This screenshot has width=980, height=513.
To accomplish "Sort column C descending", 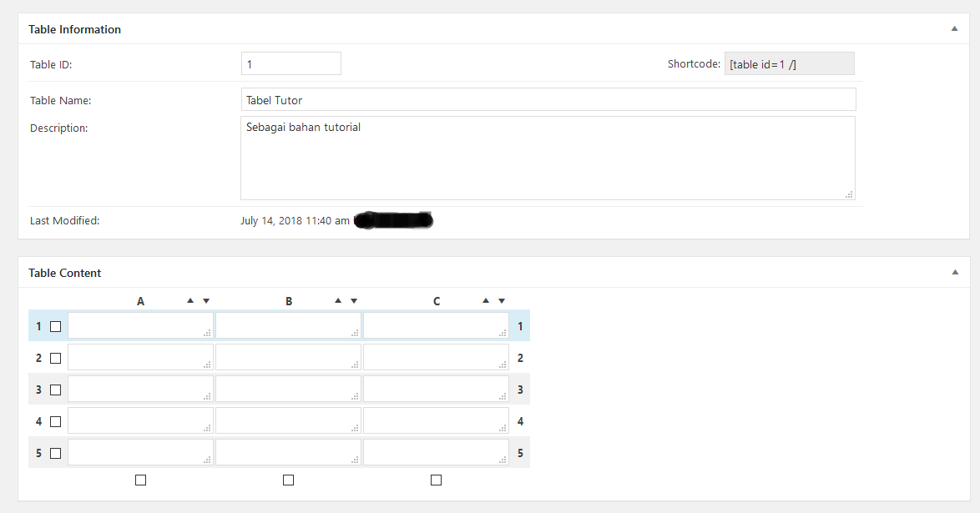I will point(501,300).
